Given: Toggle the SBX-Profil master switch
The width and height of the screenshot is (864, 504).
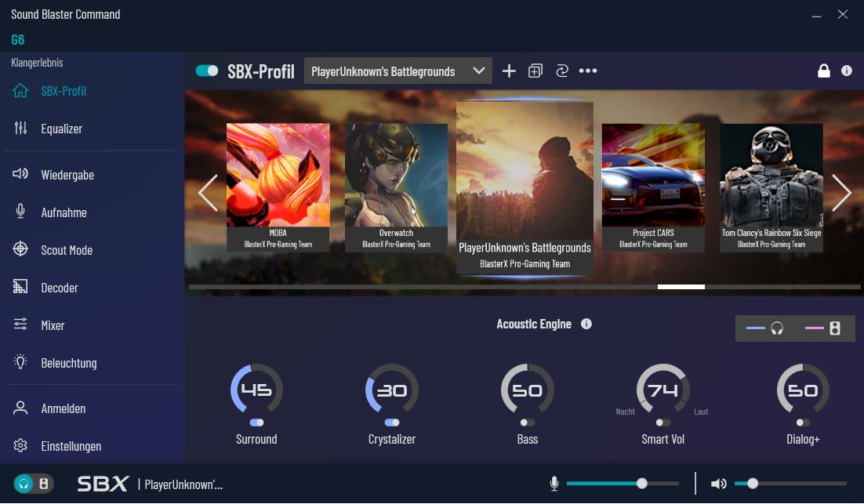Looking at the screenshot, I should (x=207, y=71).
